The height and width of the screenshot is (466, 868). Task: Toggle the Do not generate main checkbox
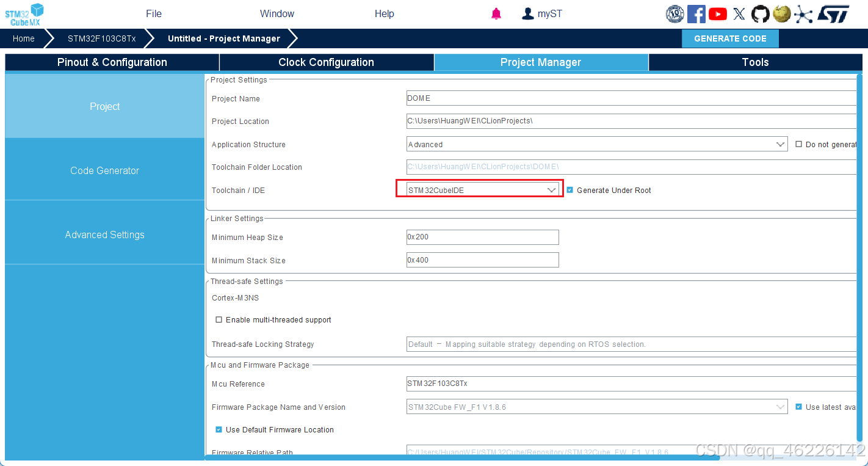tap(798, 144)
